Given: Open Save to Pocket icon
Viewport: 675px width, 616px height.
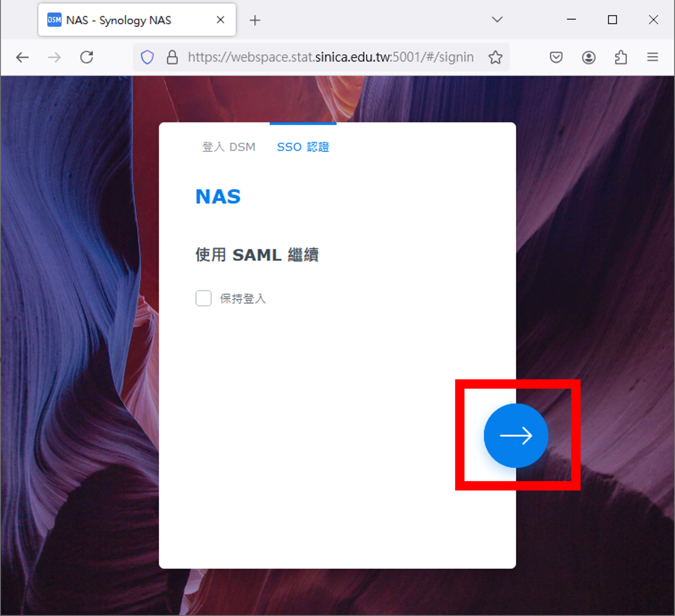Looking at the screenshot, I should tap(556, 57).
